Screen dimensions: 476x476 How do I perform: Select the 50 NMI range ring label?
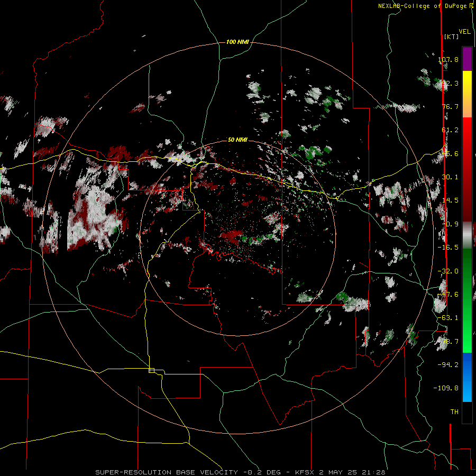click(x=237, y=140)
